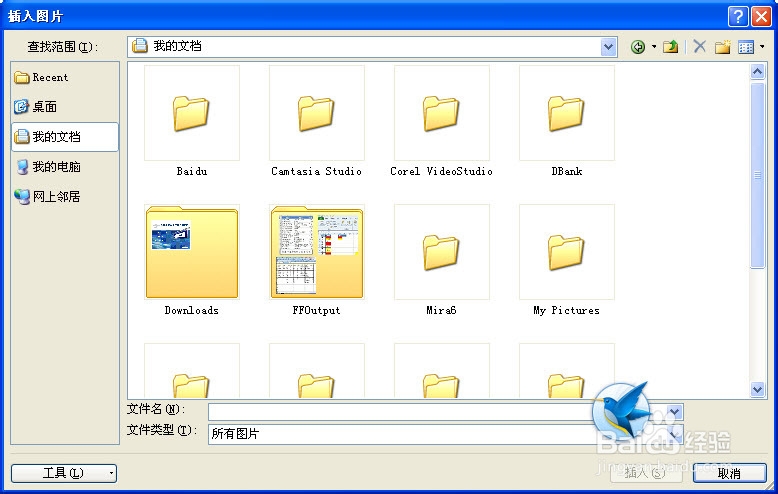Open the 工具 tools menu button
Viewport: 778px width, 494px height.
pos(64,473)
